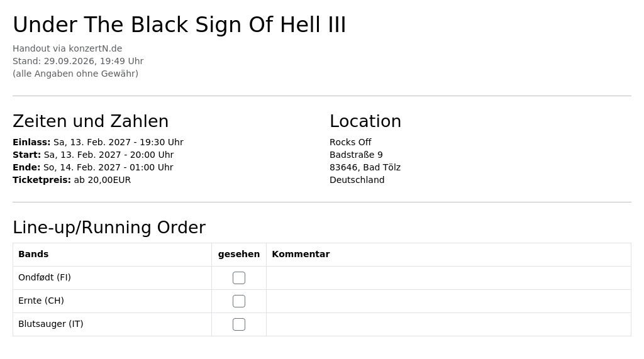Select the gesehen column header
The width and height of the screenshot is (644, 359).
point(238,254)
